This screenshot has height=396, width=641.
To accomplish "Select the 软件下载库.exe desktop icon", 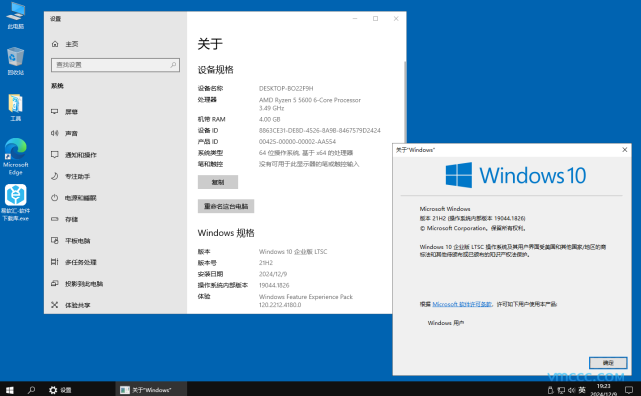I will tap(16, 202).
